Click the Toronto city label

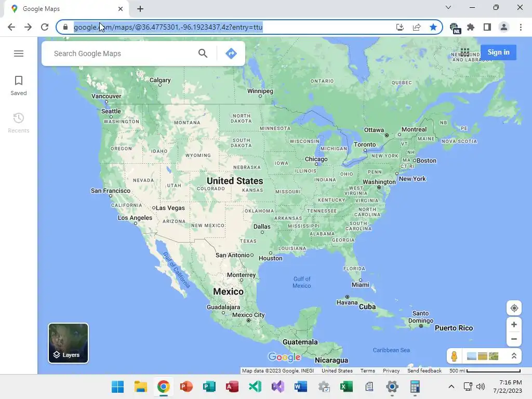coord(365,144)
